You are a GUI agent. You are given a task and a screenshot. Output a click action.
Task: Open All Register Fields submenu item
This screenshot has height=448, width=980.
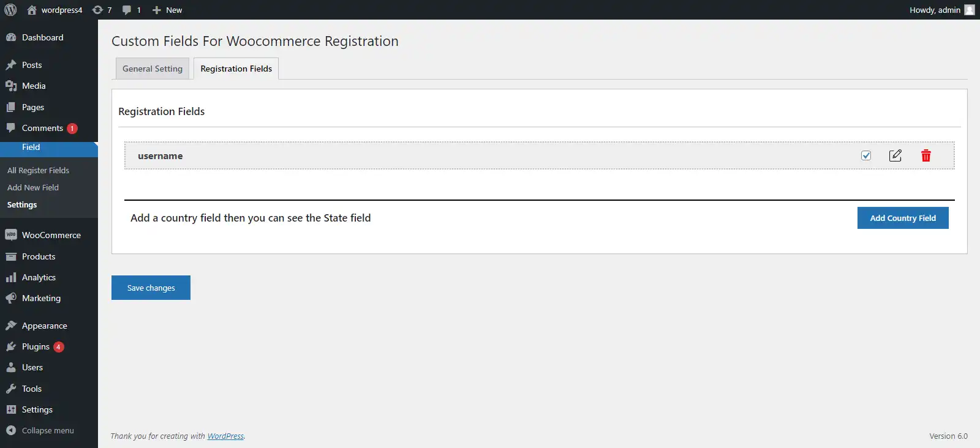coord(38,170)
